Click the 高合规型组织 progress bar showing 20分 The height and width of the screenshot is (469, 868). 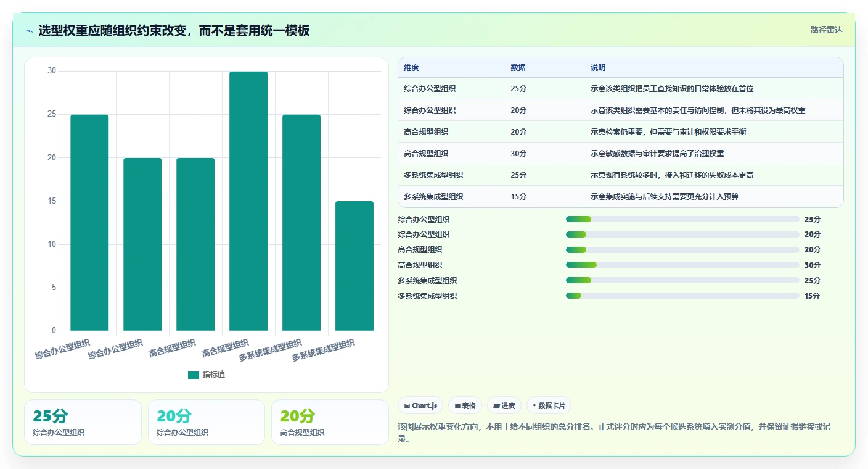pyautogui.click(x=682, y=250)
